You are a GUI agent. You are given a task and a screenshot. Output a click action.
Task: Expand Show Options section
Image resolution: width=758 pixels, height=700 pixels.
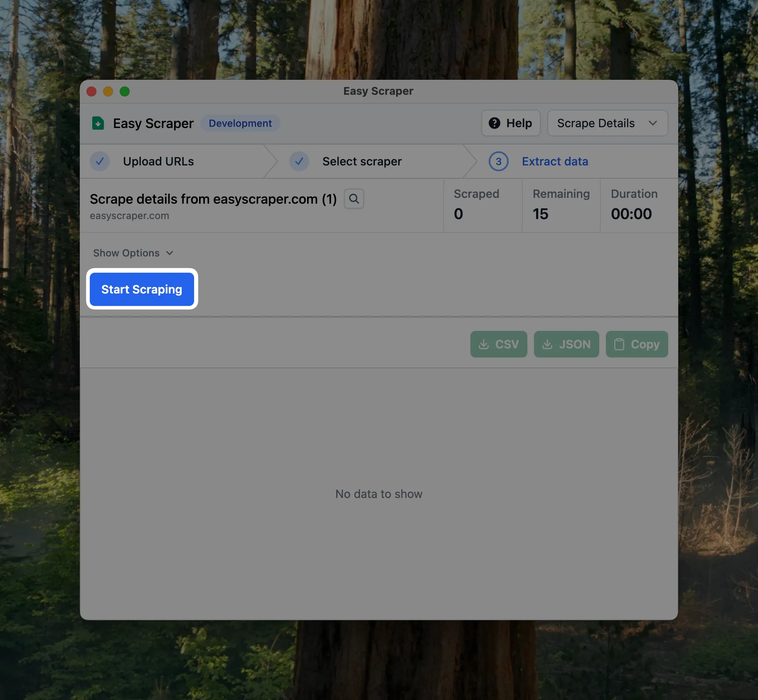coord(133,253)
